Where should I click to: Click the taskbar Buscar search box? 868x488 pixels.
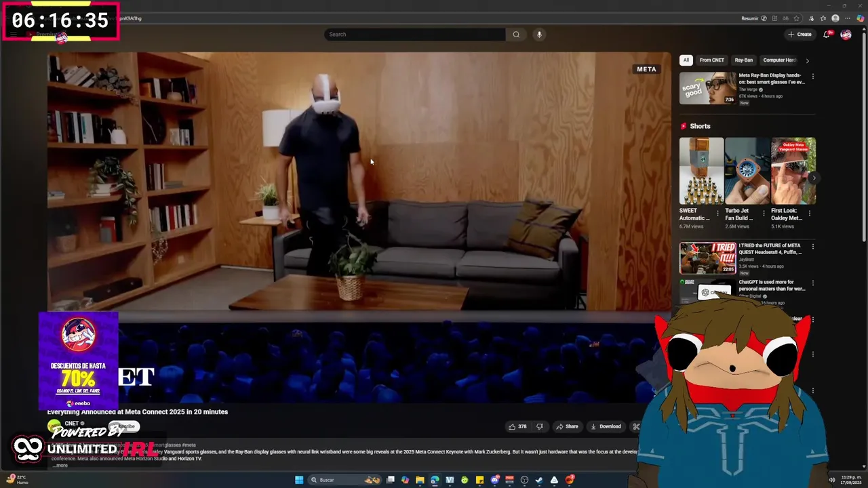(x=344, y=480)
